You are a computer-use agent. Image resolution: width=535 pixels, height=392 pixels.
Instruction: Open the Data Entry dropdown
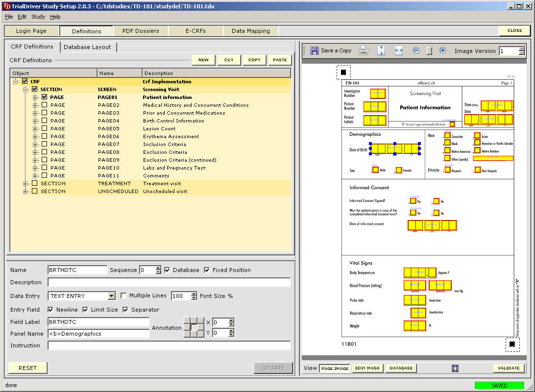click(x=112, y=296)
